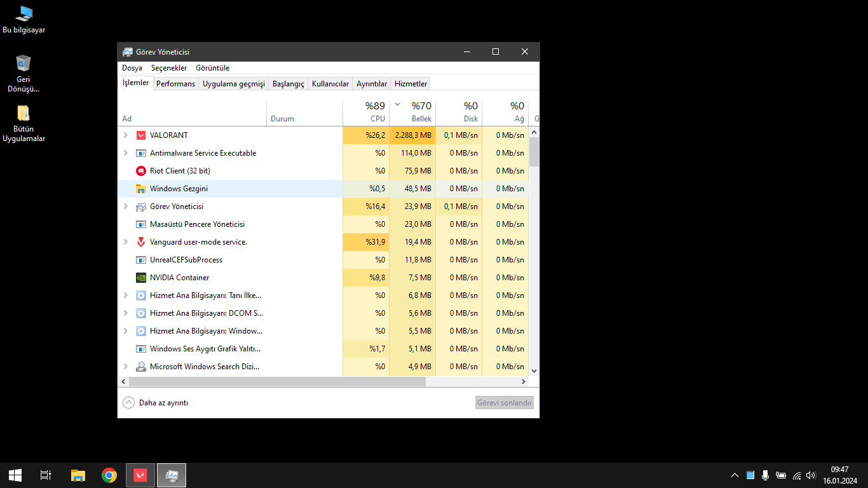Click the Windows Gezgini folder icon

141,189
